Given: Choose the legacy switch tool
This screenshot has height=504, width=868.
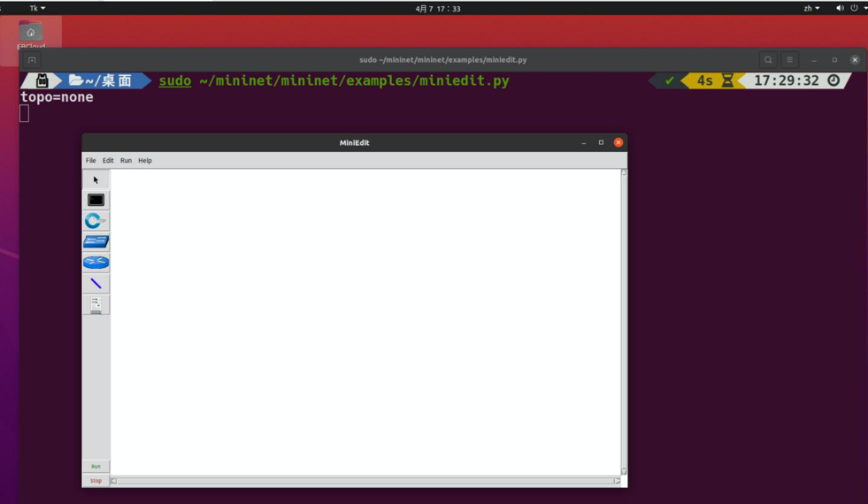Looking at the screenshot, I should pos(96,241).
